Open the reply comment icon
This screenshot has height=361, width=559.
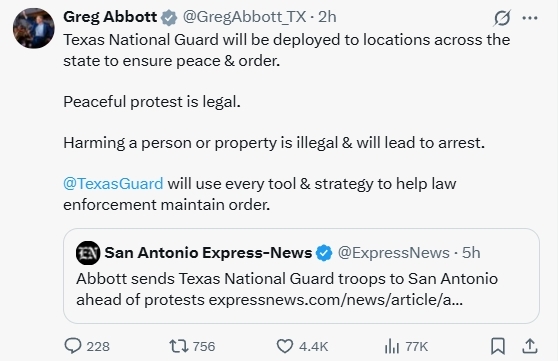pos(73,346)
